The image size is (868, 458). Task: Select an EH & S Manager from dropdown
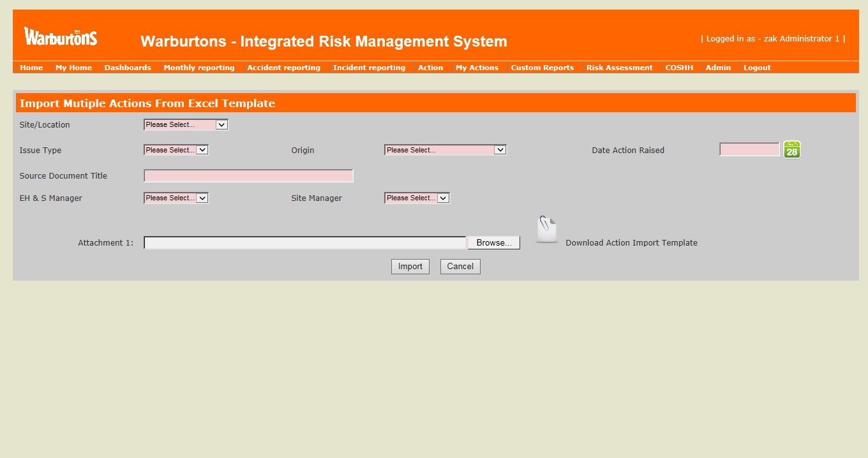[176, 198]
